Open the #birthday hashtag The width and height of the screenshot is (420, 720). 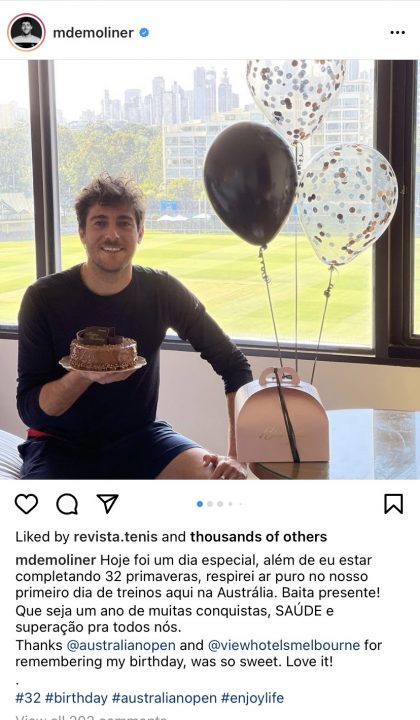coord(76,698)
